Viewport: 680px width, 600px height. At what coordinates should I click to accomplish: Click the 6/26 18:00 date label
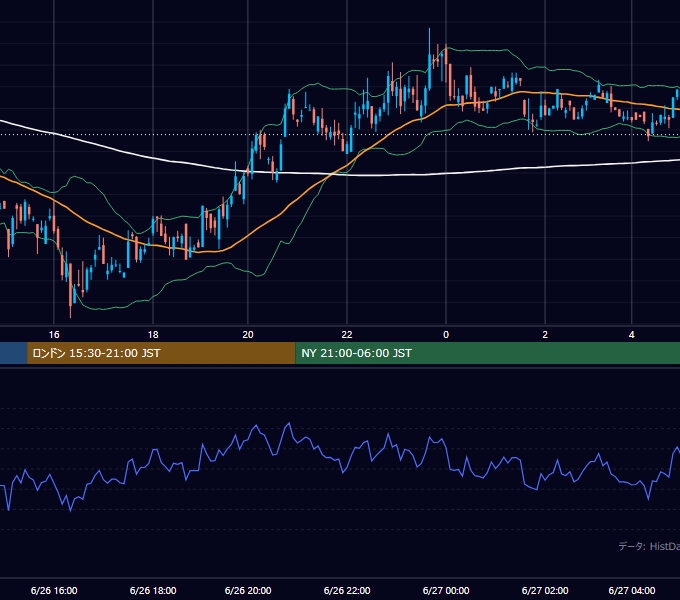tap(153, 590)
